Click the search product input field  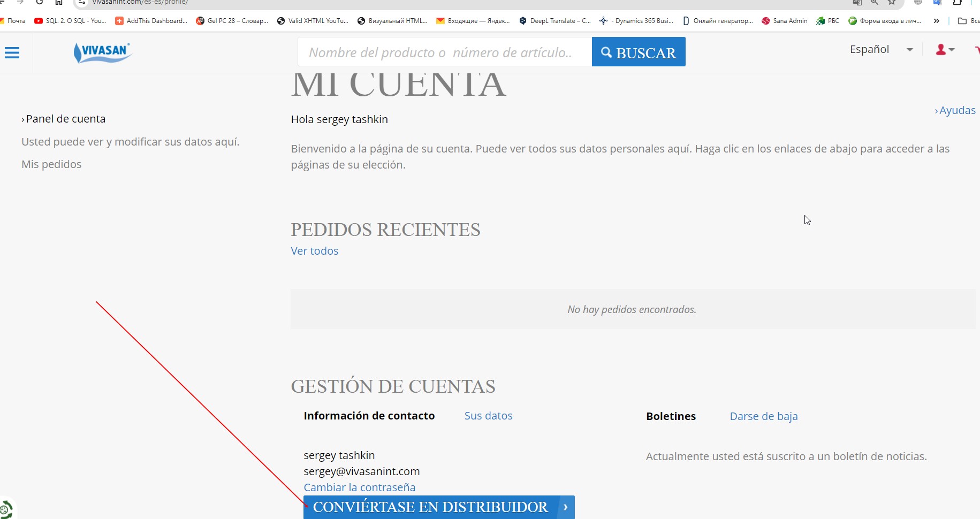[445, 52]
